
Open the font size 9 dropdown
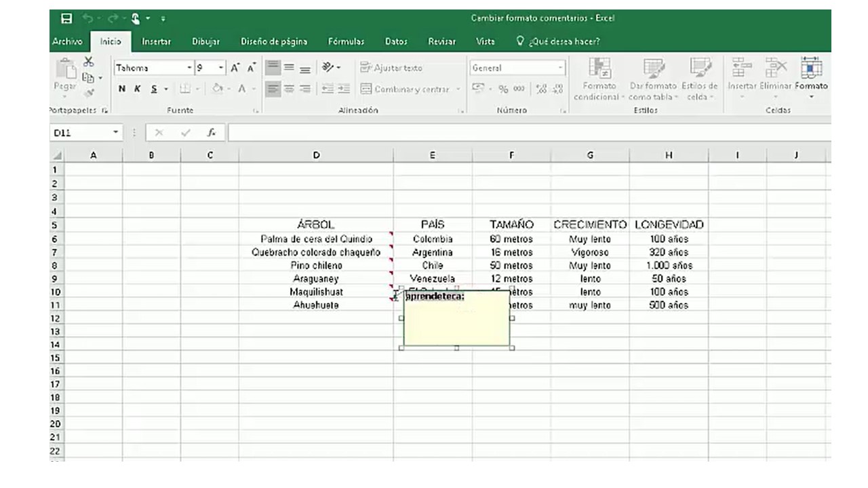(x=221, y=68)
